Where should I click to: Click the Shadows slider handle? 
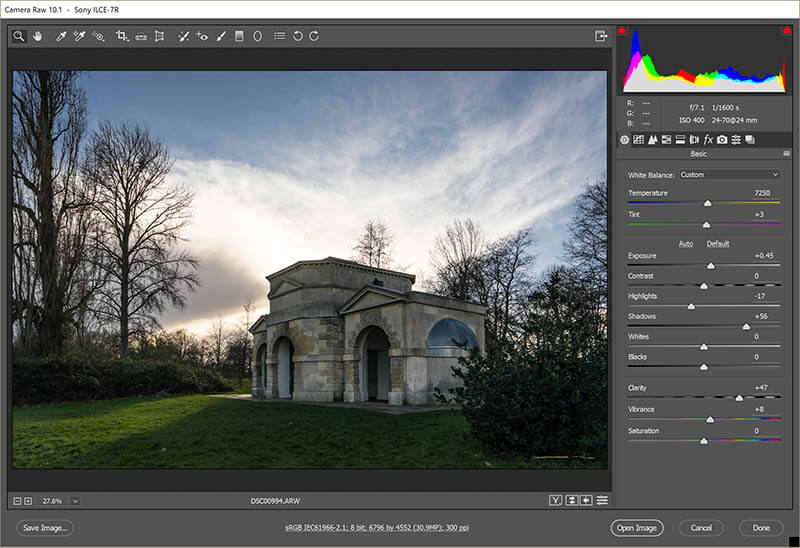pyautogui.click(x=746, y=327)
